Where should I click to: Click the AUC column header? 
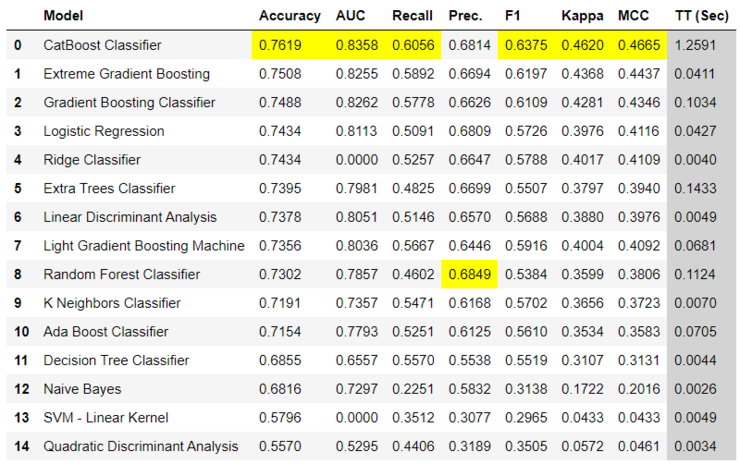pyautogui.click(x=350, y=16)
